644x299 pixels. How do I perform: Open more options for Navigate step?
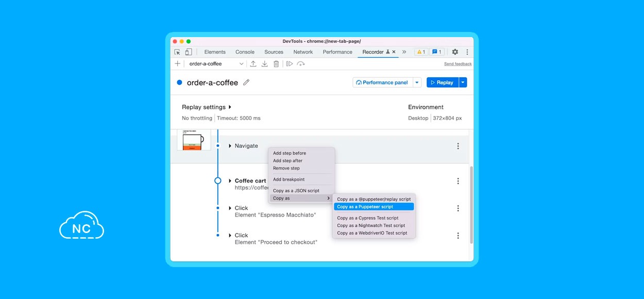[458, 146]
